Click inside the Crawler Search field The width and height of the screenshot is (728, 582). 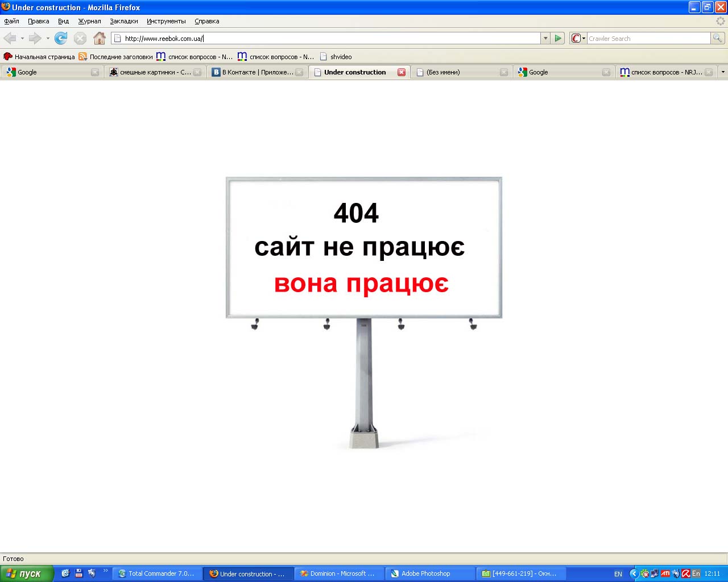[648, 38]
